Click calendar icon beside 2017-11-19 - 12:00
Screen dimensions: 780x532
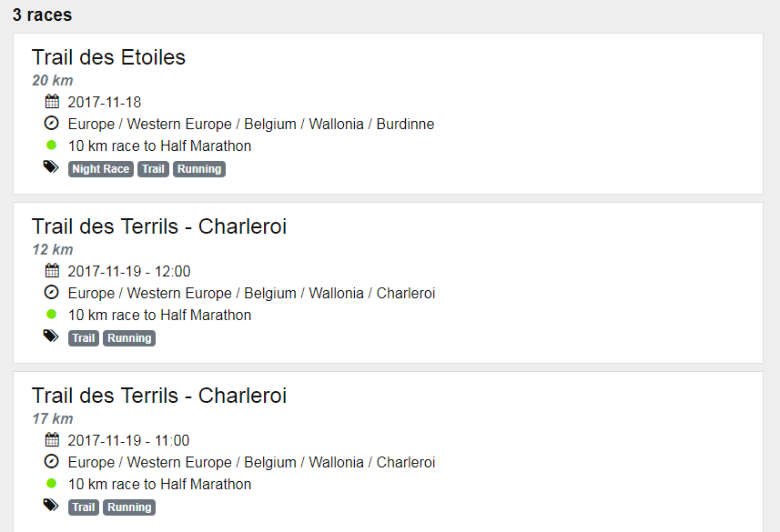tap(52, 271)
